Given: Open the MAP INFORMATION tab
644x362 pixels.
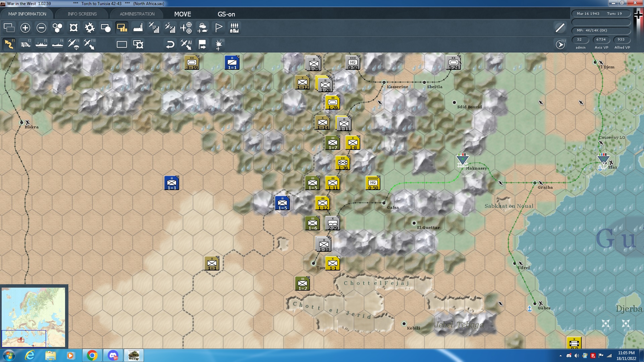Looking at the screenshot, I should [27, 14].
